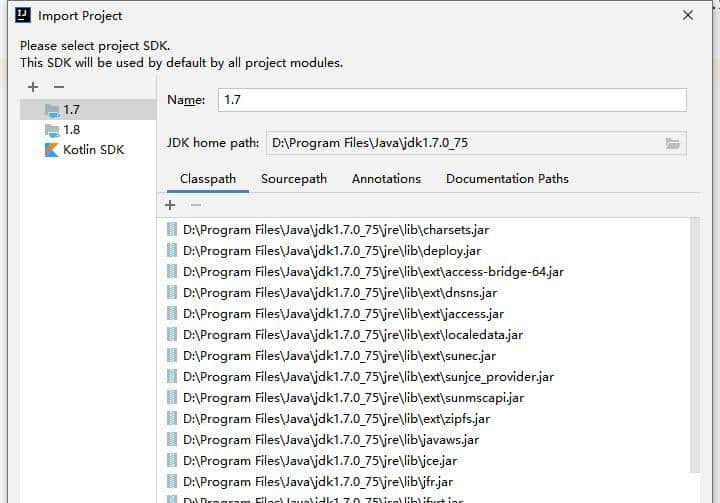Select the charsets.jar classpath row

(425, 230)
